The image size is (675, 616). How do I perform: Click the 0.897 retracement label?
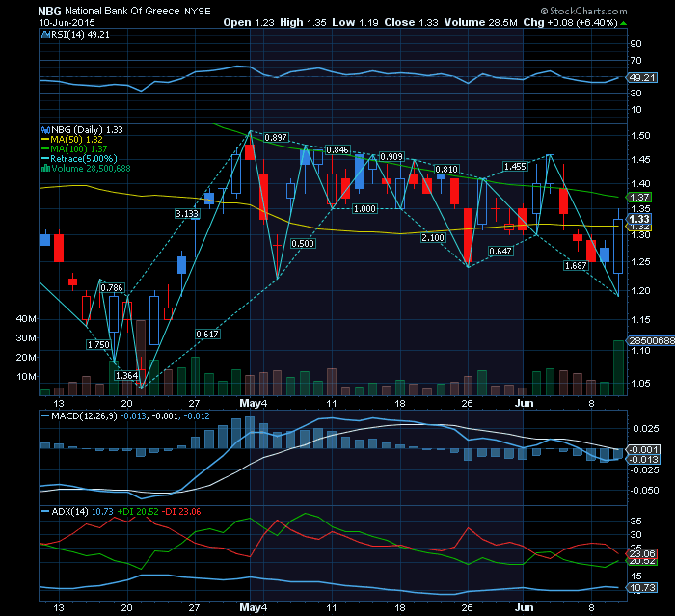point(276,137)
